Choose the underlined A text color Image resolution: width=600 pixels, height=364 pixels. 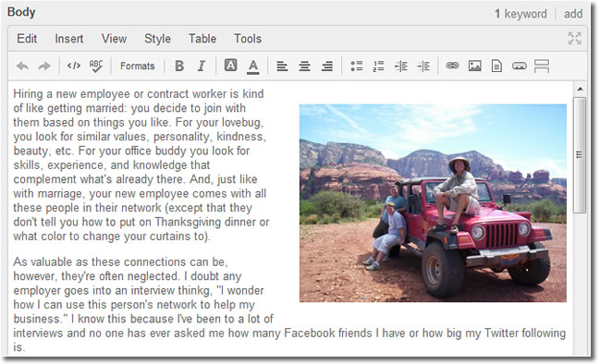tap(252, 67)
